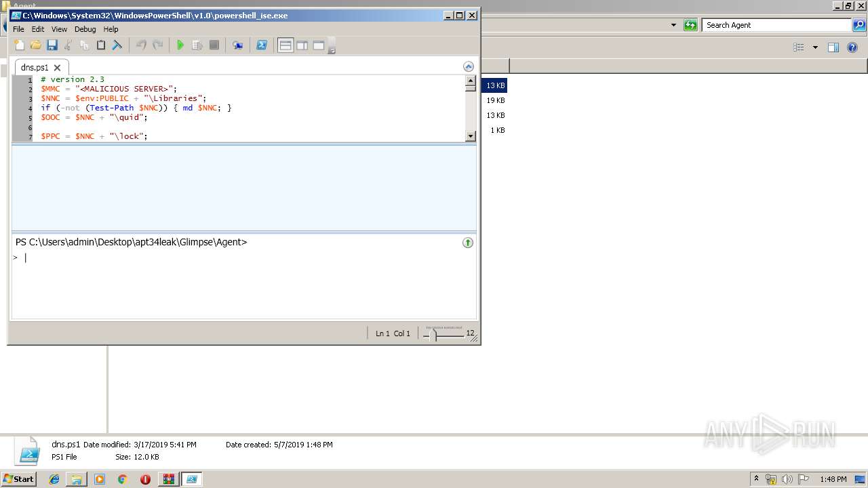Viewport: 868px width, 488px height.
Task: Click the PS prompt path text
Action: [x=131, y=242]
